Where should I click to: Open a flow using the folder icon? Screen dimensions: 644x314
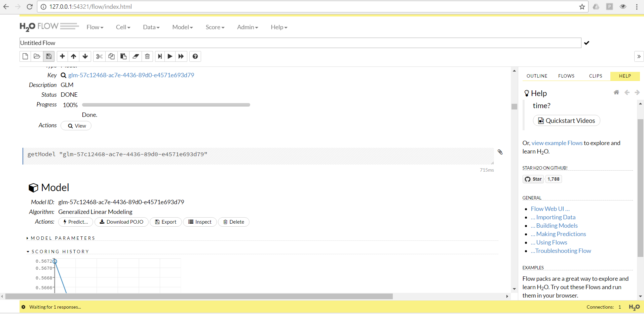click(x=37, y=56)
